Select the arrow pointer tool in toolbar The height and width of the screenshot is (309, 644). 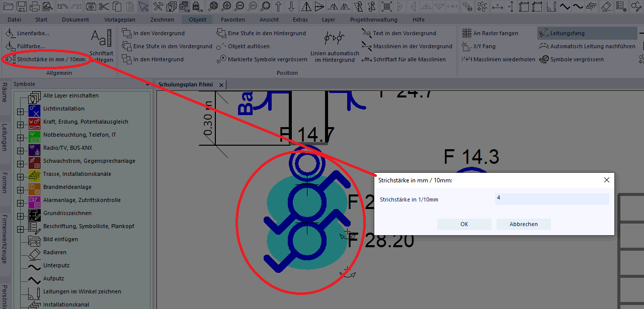pyautogui.click(x=143, y=7)
